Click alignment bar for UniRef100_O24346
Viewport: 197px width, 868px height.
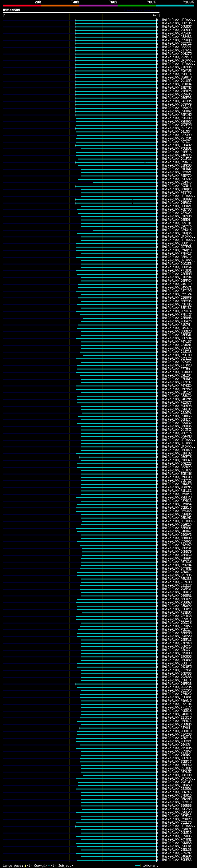[x=126, y=230]
